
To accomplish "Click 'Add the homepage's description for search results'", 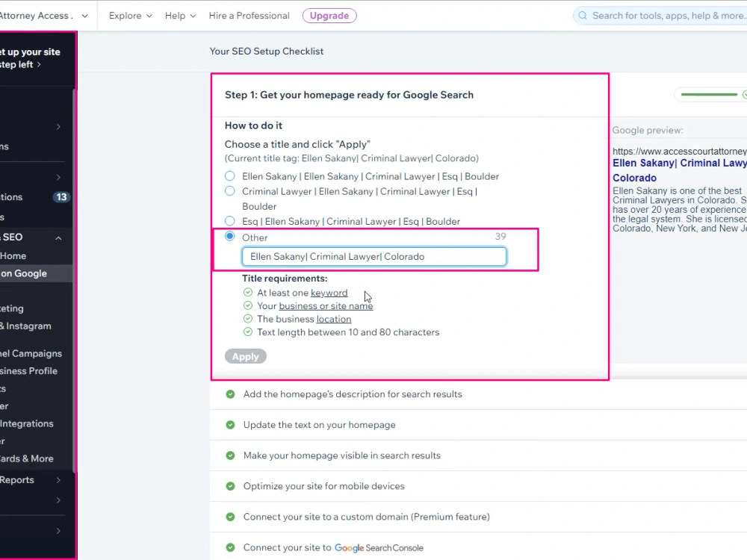I will (x=353, y=394).
